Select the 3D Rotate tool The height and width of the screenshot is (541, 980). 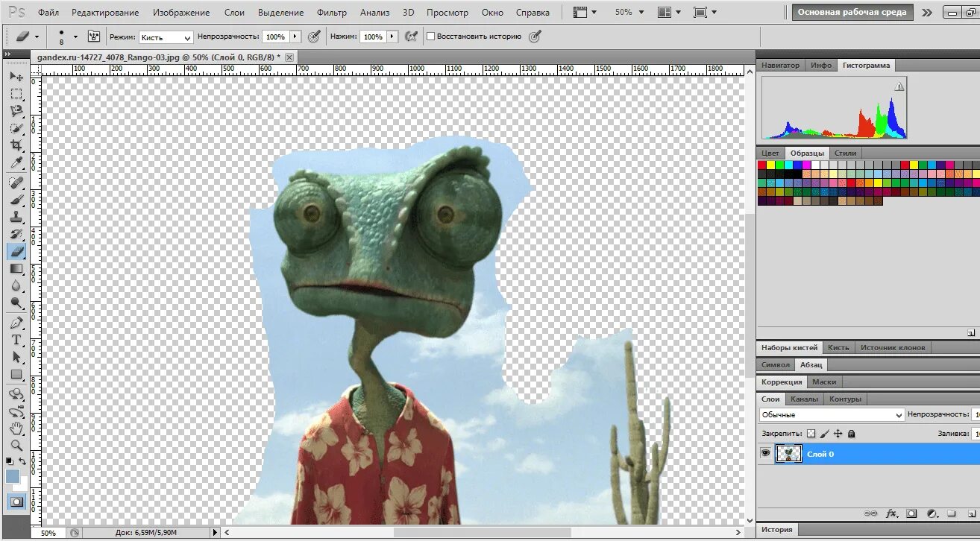pos(16,394)
